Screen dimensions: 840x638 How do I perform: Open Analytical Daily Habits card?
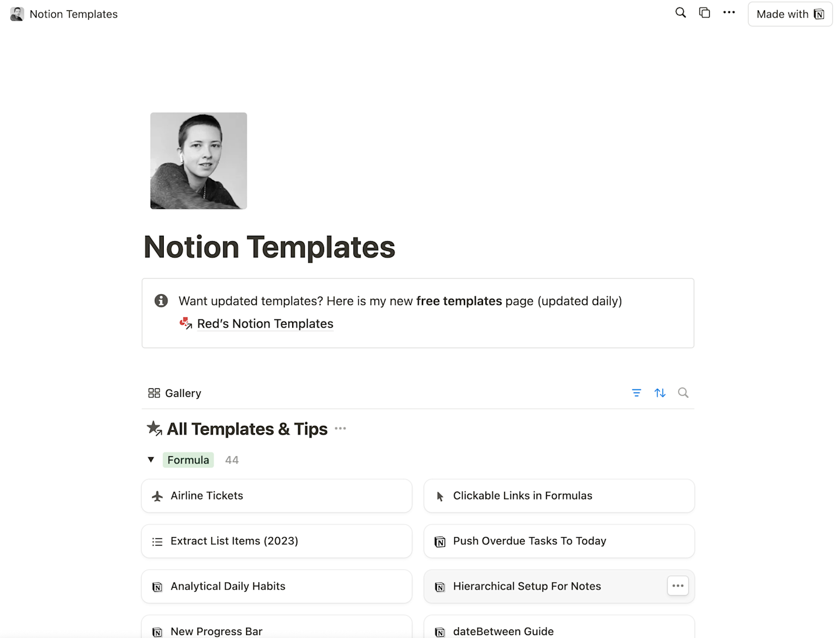point(277,586)
